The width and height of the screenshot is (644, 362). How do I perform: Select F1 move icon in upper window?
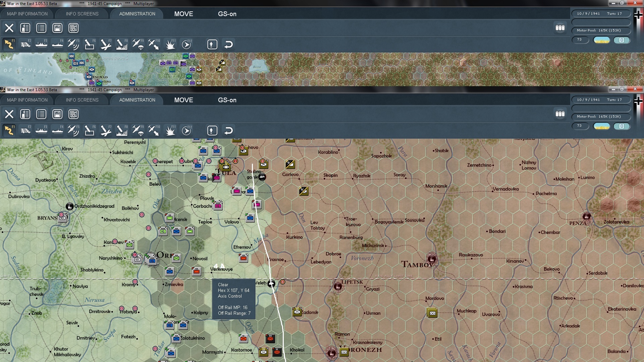click(9, 44)
